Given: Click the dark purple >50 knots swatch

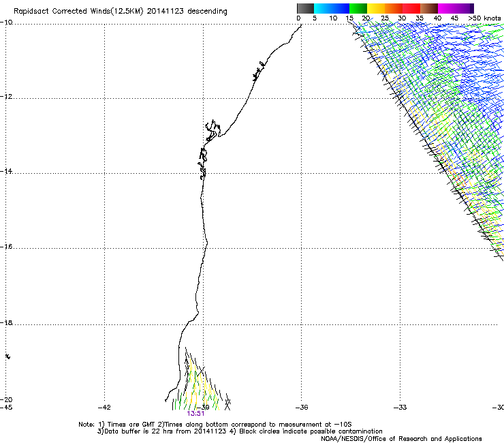Looking at the screenshot, I should click(472, 8).
